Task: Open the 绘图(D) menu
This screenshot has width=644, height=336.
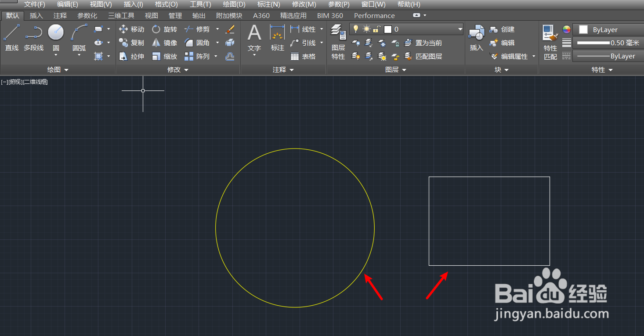Action: coord(234,4)
